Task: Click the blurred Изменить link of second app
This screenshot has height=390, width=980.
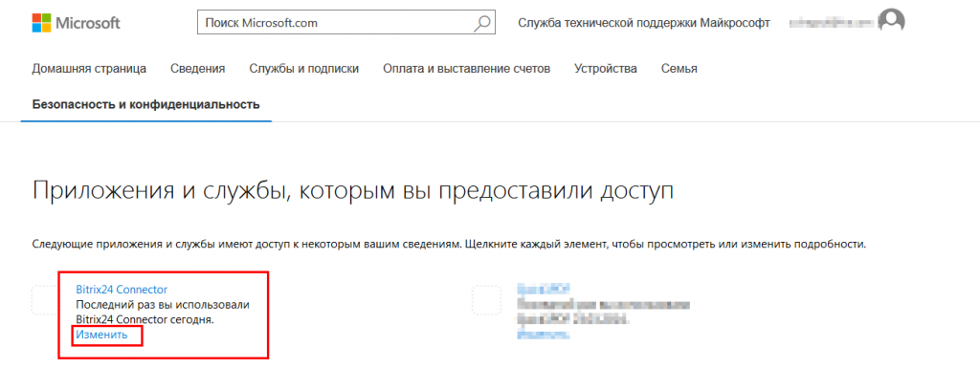Action: tap(543, 335)
